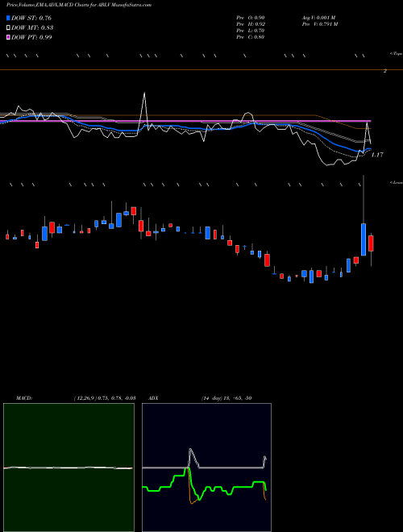This screenshot has width=403, height=532.
Task: Click the MACD (12,26,9) values text
Action: tap(105, 398)
